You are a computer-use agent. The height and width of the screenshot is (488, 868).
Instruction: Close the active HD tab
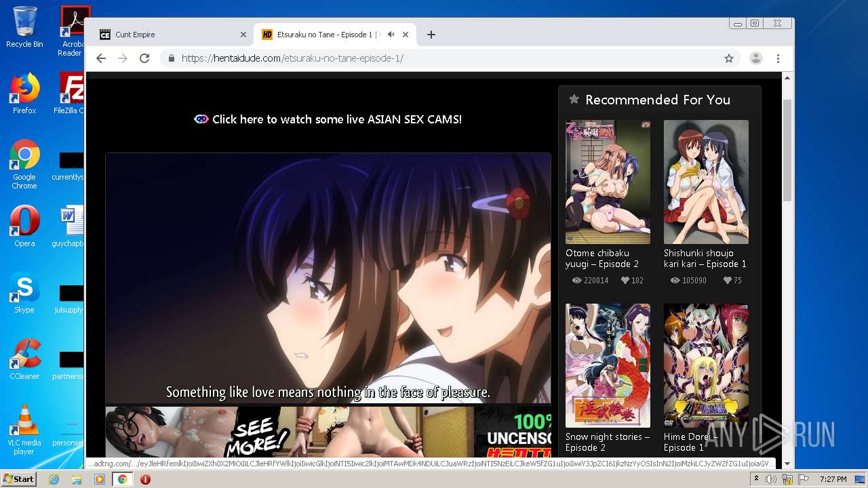pos(406,35)
